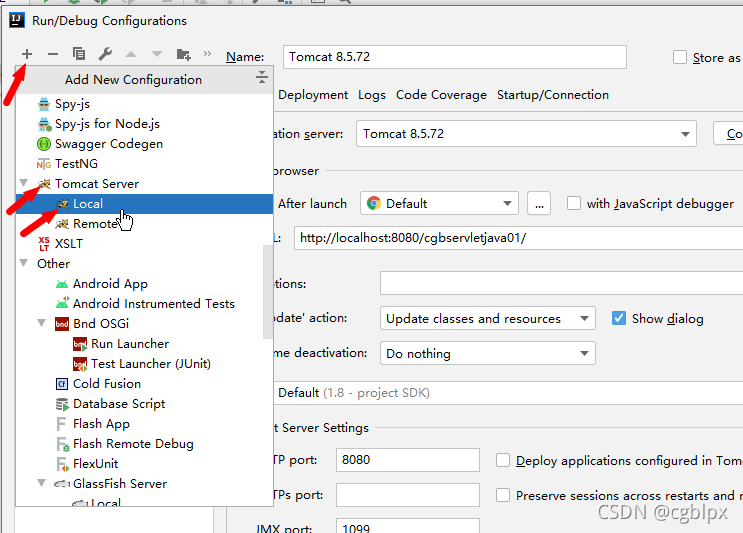Click the Move into new folder icon
This screenshot has height=533, width=743.
coord(183,54)
